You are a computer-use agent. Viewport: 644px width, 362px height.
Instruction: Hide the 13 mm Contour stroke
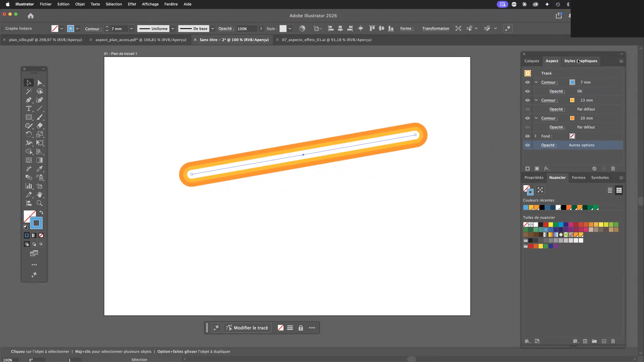[x=527, y=100]
